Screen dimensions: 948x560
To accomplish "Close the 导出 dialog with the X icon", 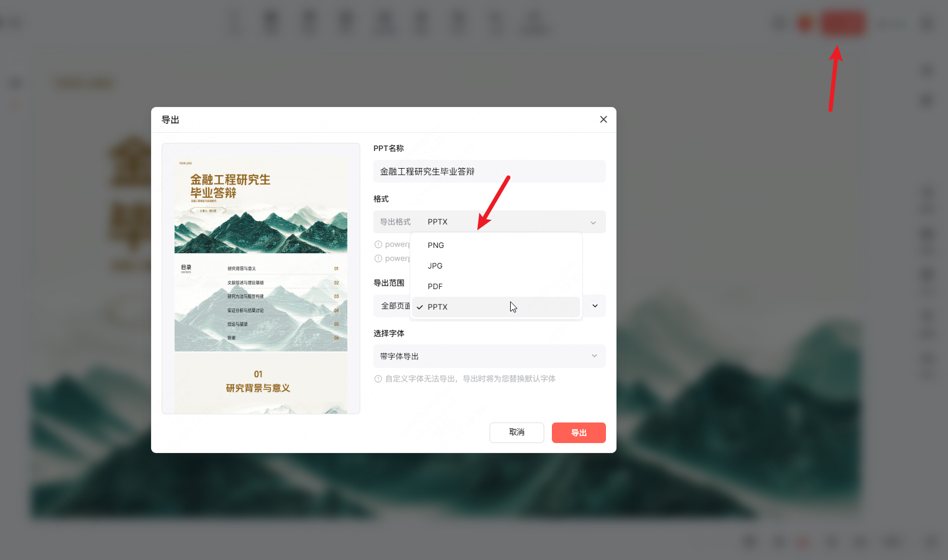I will click(603, 119).
